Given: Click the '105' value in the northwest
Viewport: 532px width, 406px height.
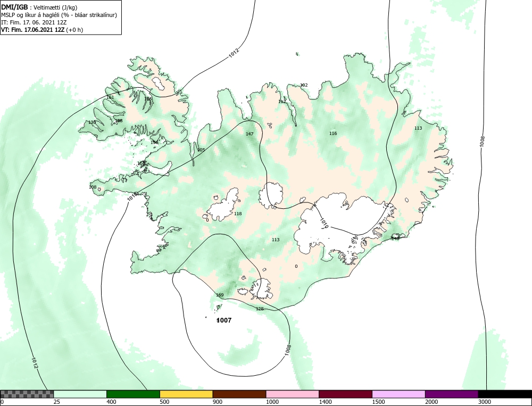Looking at the screenshot, I should 201,150.
